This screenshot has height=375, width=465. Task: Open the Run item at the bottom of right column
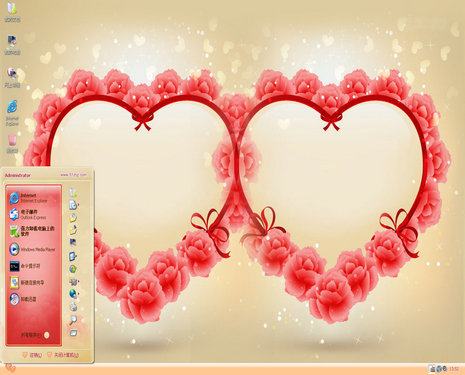[73, 333]
